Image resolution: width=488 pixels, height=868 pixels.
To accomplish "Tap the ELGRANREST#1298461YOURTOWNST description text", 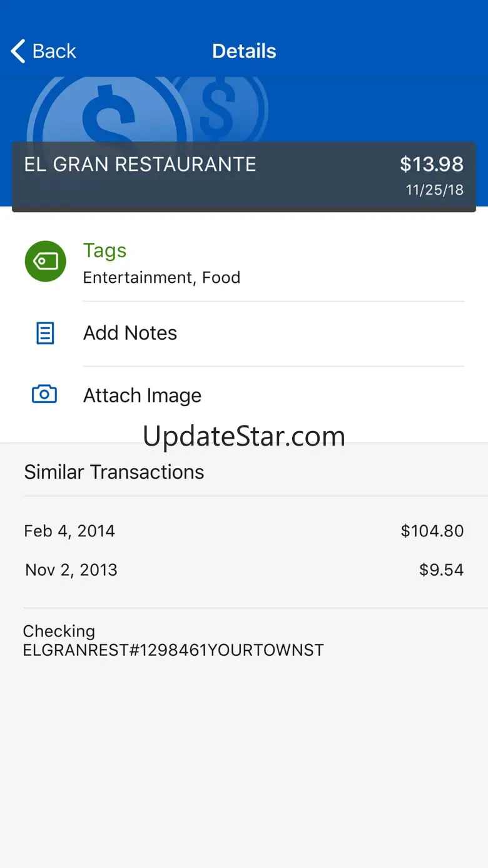I will [173, 650].
